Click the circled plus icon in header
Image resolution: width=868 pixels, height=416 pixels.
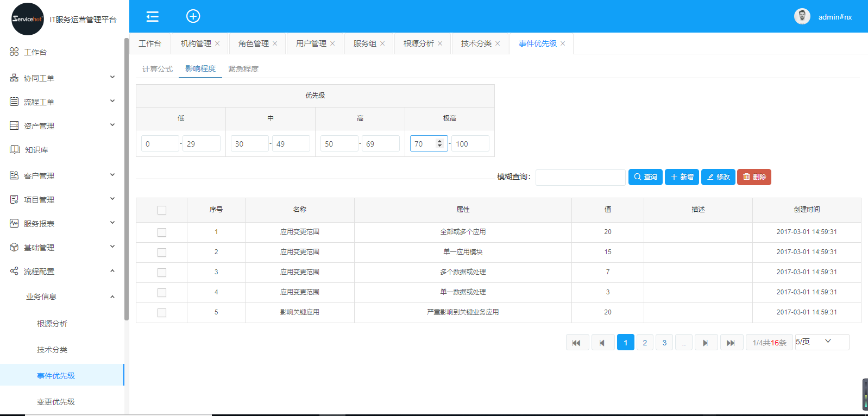pyautogui.click(x=193, y=16)
